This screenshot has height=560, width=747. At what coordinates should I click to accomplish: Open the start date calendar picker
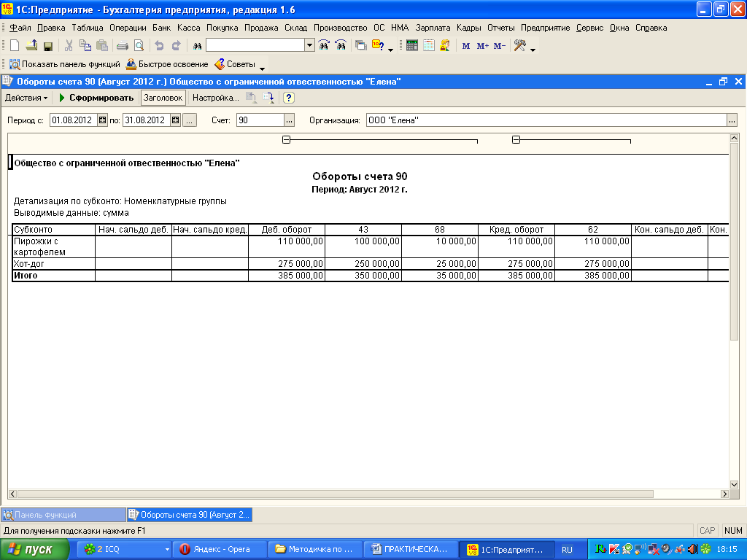(102, 120)
